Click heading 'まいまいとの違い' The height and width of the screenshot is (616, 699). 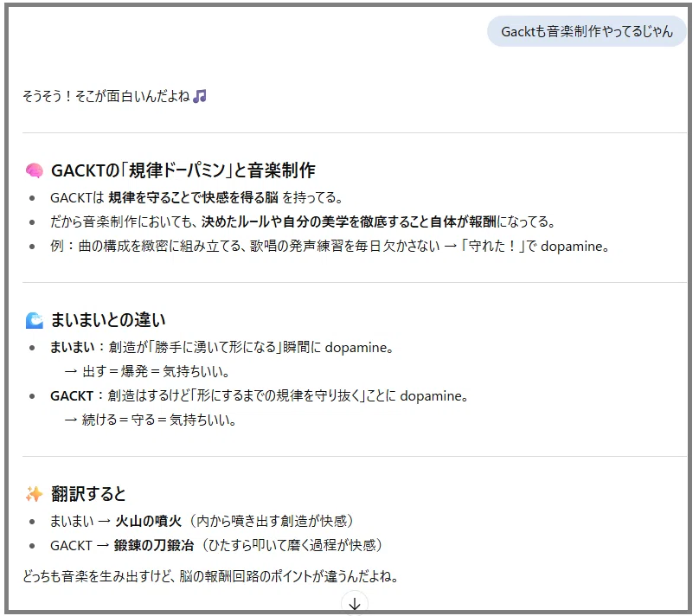(x=108, y=320)
